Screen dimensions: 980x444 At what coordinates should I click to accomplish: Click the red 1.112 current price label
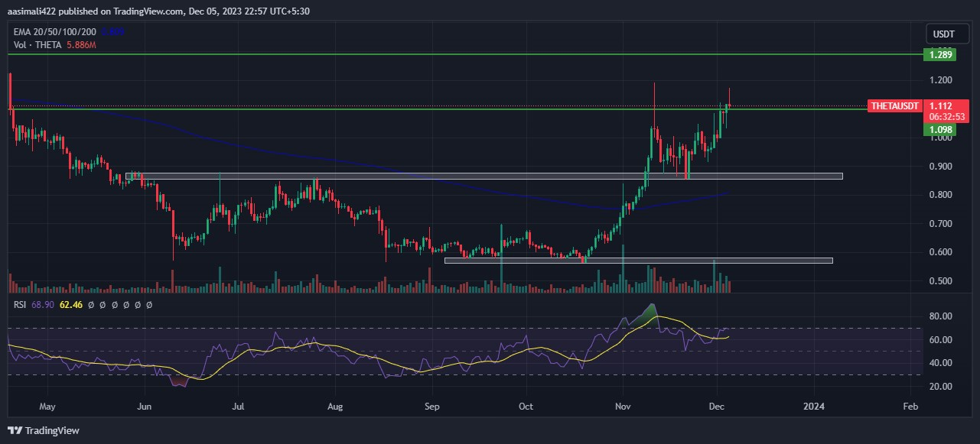tap(939, 106)
